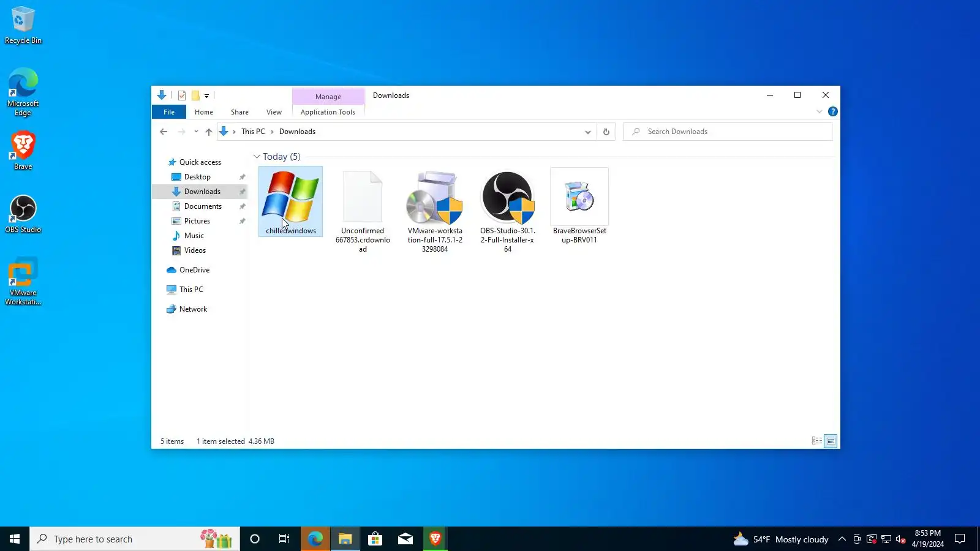
Task: Open Pictures in navigation pane
Action: tap(197, 221)
